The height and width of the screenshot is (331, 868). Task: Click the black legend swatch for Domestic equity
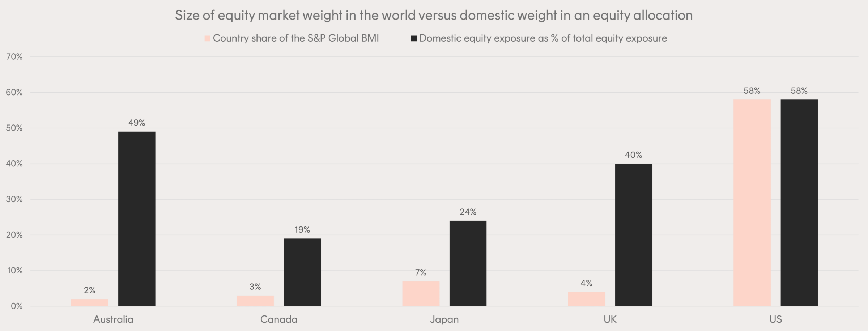tap(414, 38)
